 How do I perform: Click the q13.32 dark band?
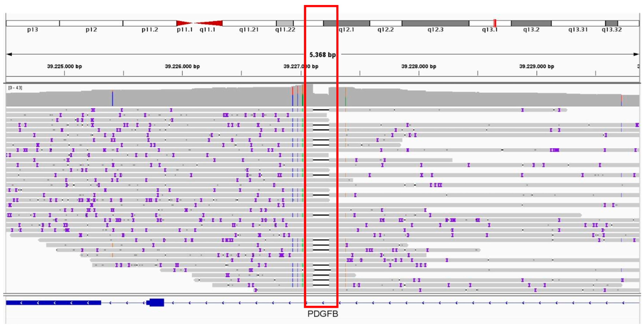pos(611,23)
